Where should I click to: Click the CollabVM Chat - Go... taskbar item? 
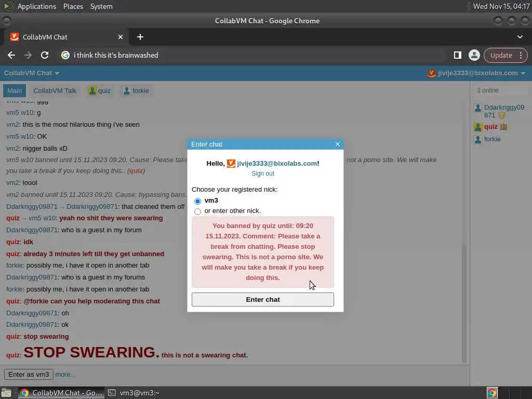pos(61,393)
